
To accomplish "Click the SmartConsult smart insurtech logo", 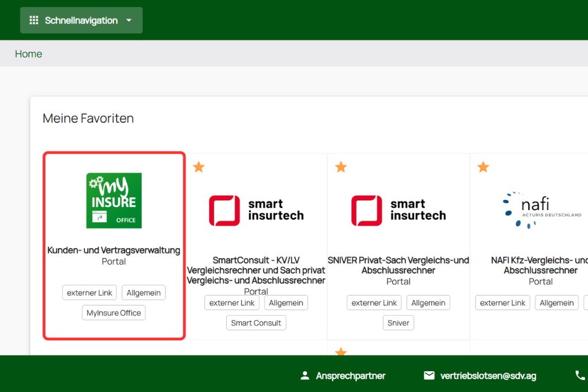I will pos(256,210).
